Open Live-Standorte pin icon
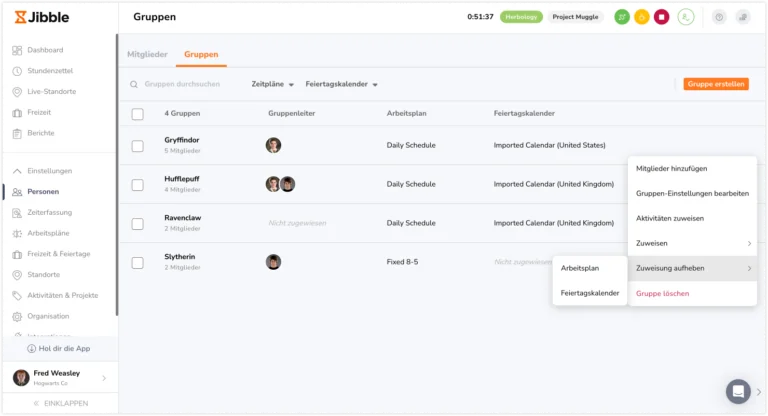 17,92
